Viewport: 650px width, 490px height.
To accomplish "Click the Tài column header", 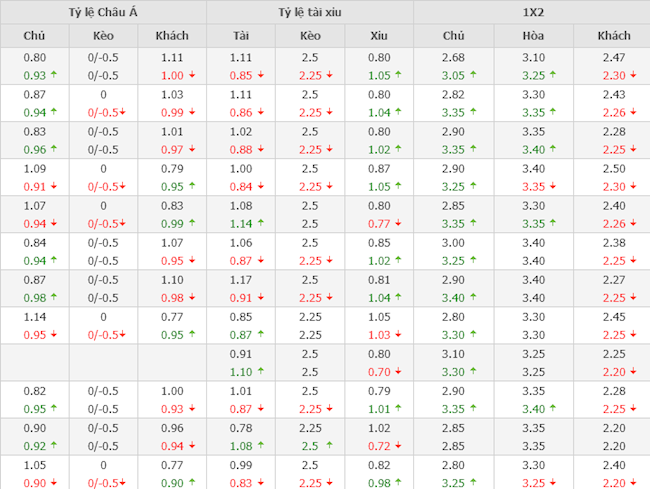I will pos(241,36).
